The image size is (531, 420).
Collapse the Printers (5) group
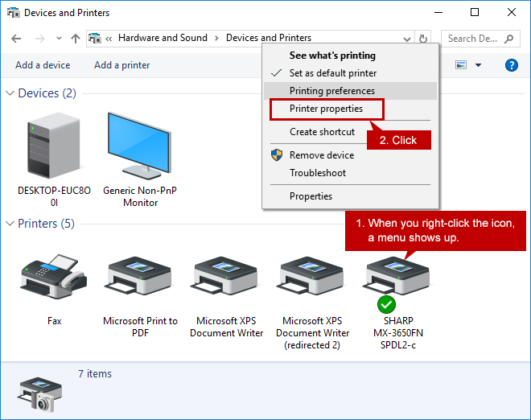pyautogui.click(x=10, y=224)
